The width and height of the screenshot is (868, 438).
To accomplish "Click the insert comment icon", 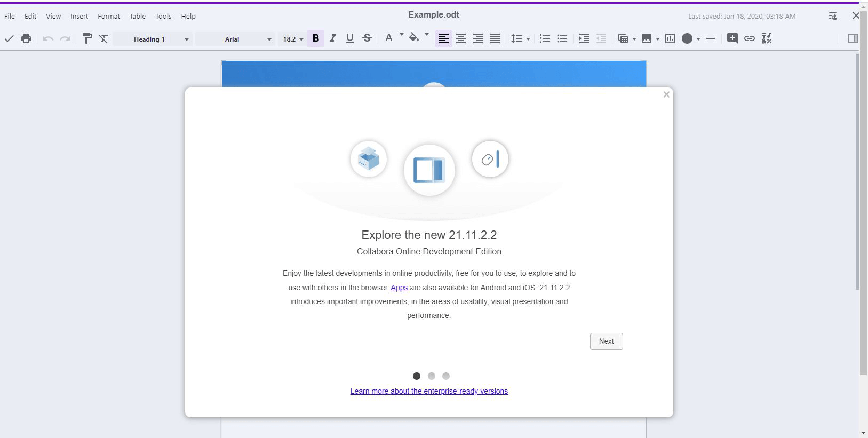I will tap(732, 38).
